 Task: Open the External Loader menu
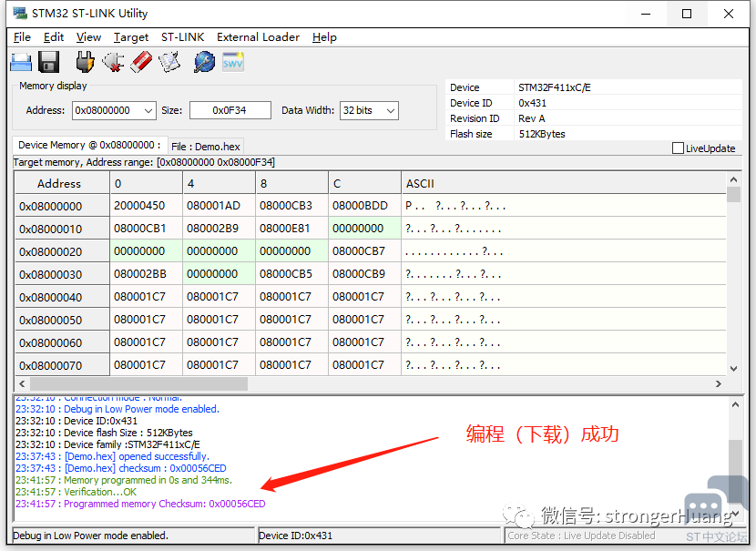click(258, 37)
